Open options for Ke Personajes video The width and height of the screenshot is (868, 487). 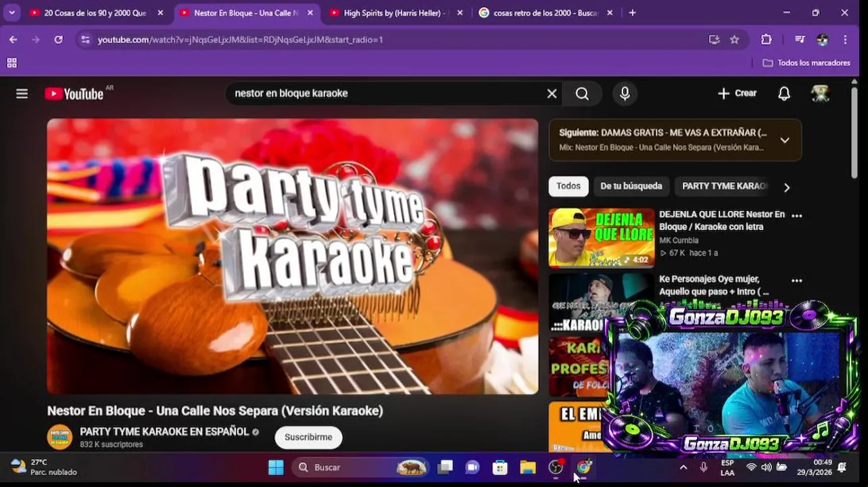[x=796, y=281]
